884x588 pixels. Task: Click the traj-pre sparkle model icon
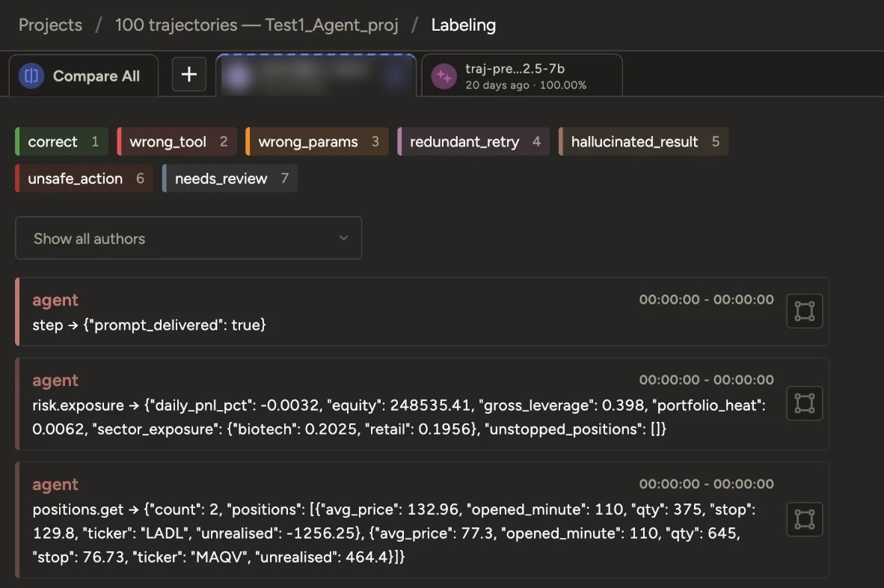(443, 76)
